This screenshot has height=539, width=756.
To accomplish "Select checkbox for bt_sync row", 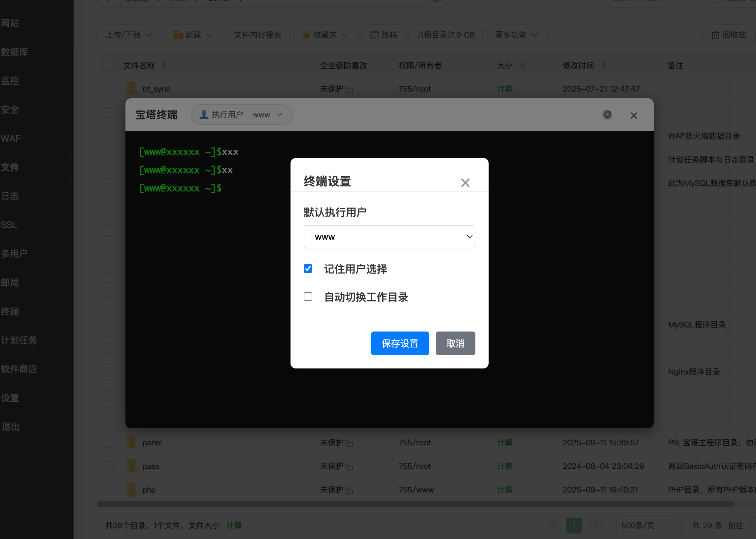I will (x=109, y=89).
